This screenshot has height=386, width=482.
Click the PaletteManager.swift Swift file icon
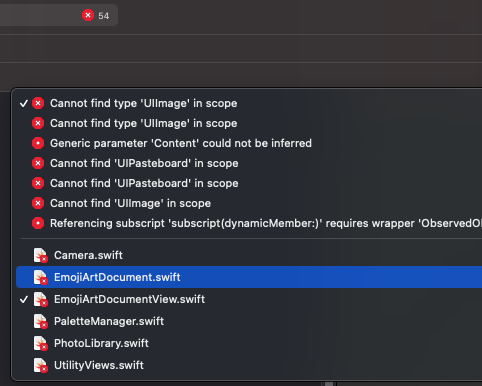41,321
